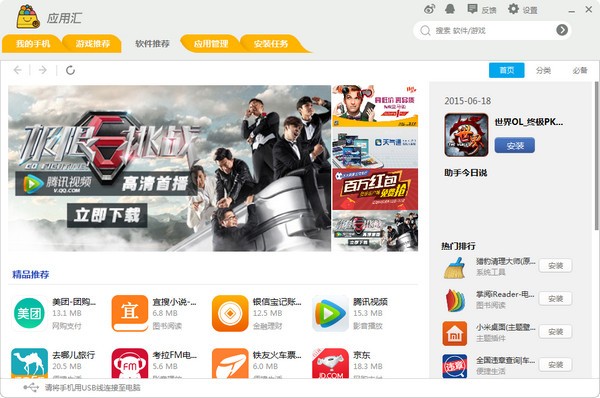The image size is (600, 398).
Task: Click 立即下载 on the main banner
Action: click(x=107, y=215)
